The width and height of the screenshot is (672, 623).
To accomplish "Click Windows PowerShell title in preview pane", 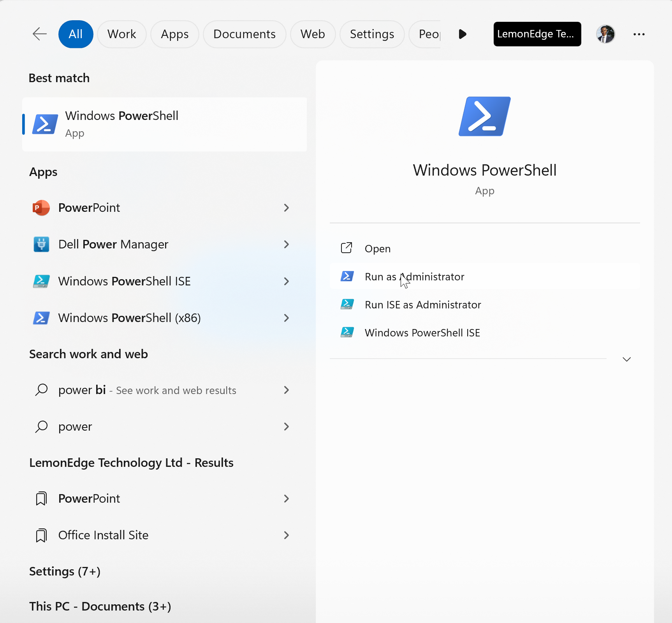I will 485,170.
